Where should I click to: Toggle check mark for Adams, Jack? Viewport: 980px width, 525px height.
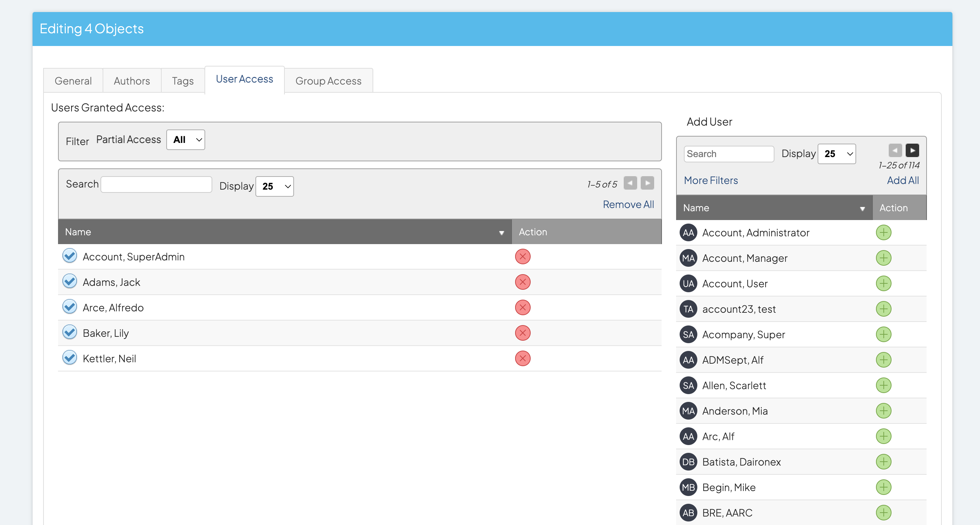70,281
